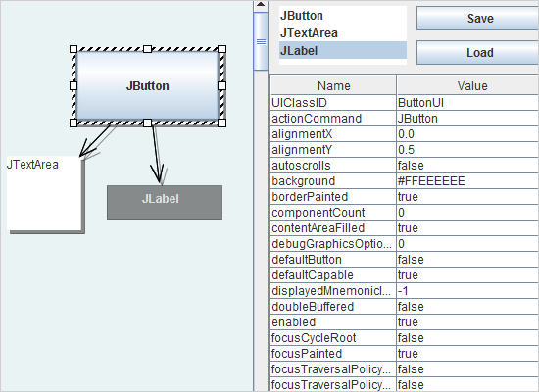539x392 pixels.
Task: Click the alignmentY value 0.5
Action: pos(467,150)
